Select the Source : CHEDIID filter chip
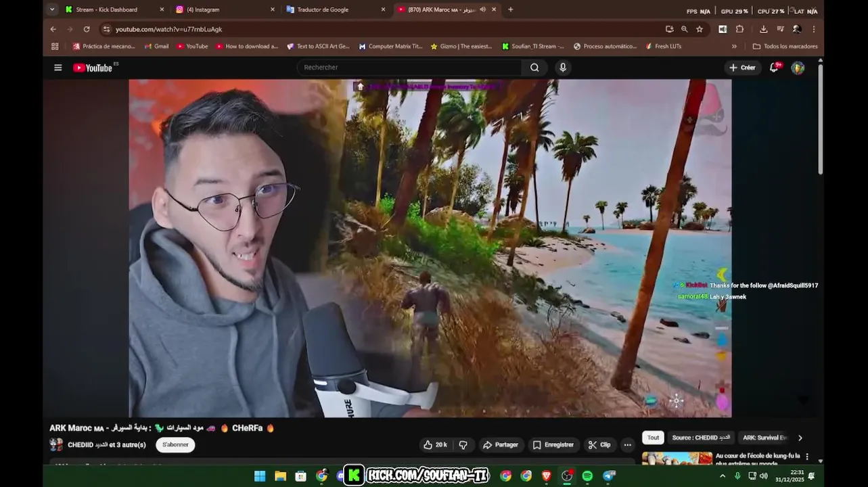This screenshot has width=868, height=487. (701, 438)
